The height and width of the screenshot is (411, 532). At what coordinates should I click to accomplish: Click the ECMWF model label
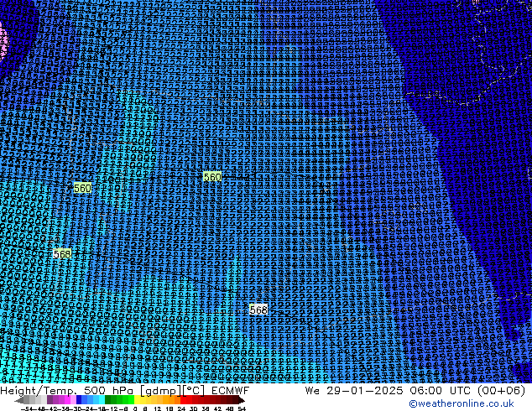pyautogui.click(x=231, y=391)
